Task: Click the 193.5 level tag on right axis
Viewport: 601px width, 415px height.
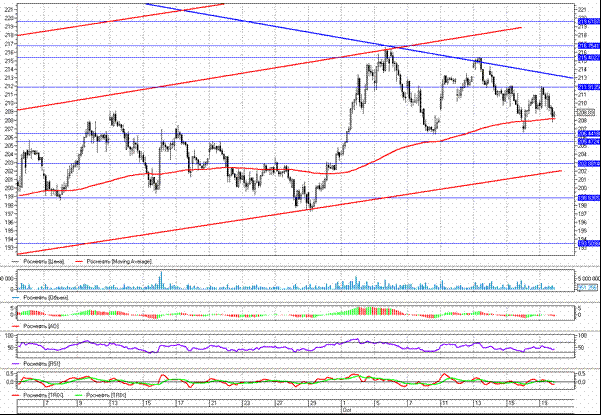Action: pos(587,241)
